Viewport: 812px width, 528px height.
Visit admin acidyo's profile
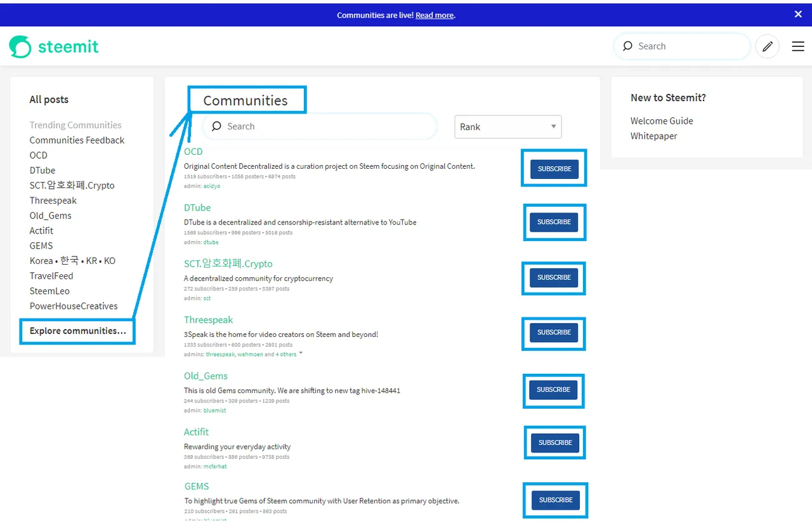[212, 187]
